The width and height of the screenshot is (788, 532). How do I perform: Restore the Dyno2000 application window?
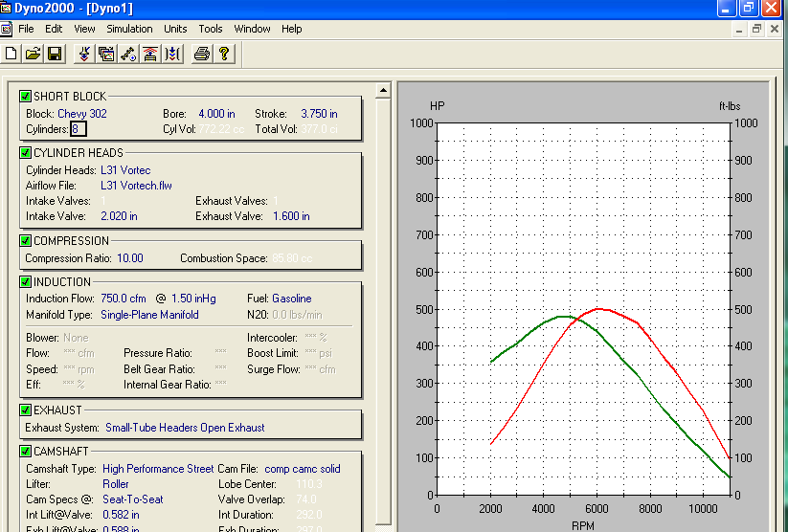749,9
